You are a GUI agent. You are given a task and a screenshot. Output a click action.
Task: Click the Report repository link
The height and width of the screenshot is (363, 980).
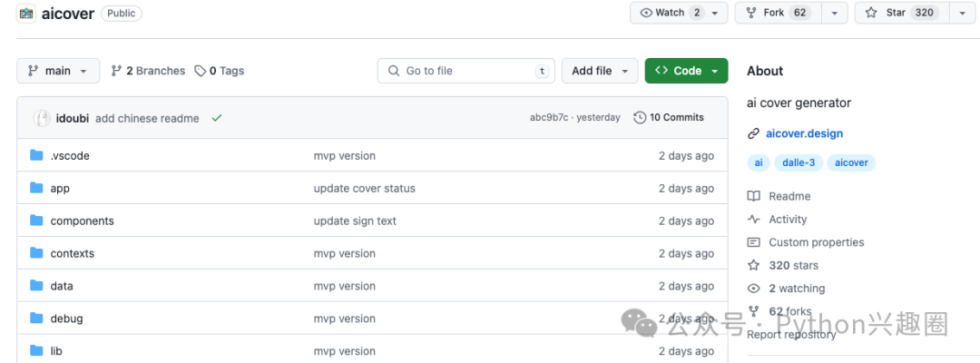point(791,334)
